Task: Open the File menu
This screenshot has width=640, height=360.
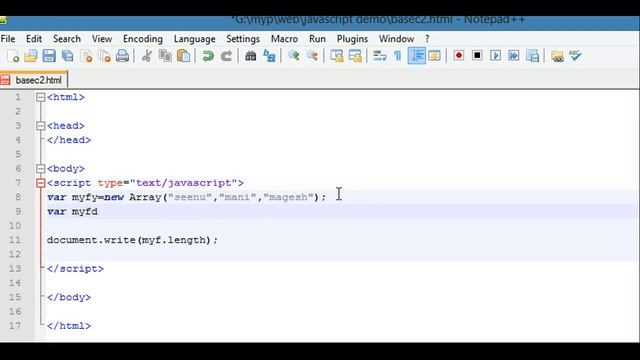Action: point(8,39)
